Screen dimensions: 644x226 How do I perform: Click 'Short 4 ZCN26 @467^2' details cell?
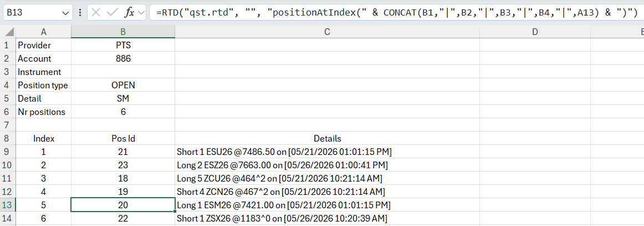(x=328, y=192)
